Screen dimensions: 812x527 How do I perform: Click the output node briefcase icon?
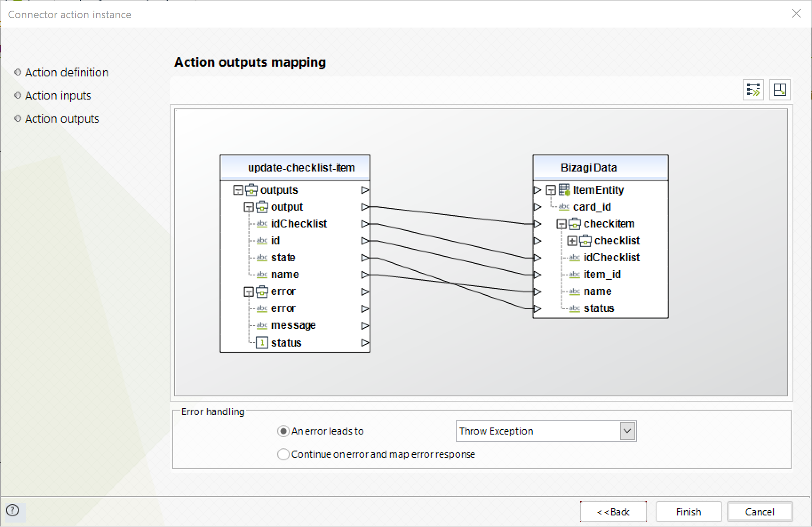click(x=262, y=207)
